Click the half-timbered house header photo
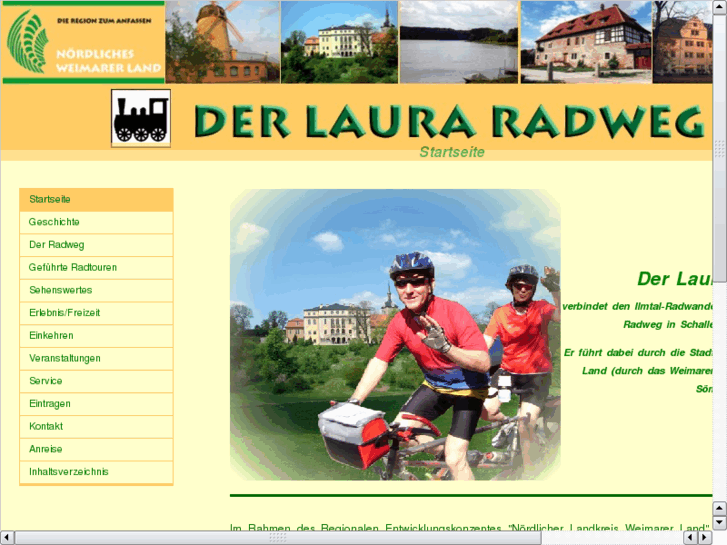Image resolution: width=727 pixels, height=545 pixels. click(586, 42)
